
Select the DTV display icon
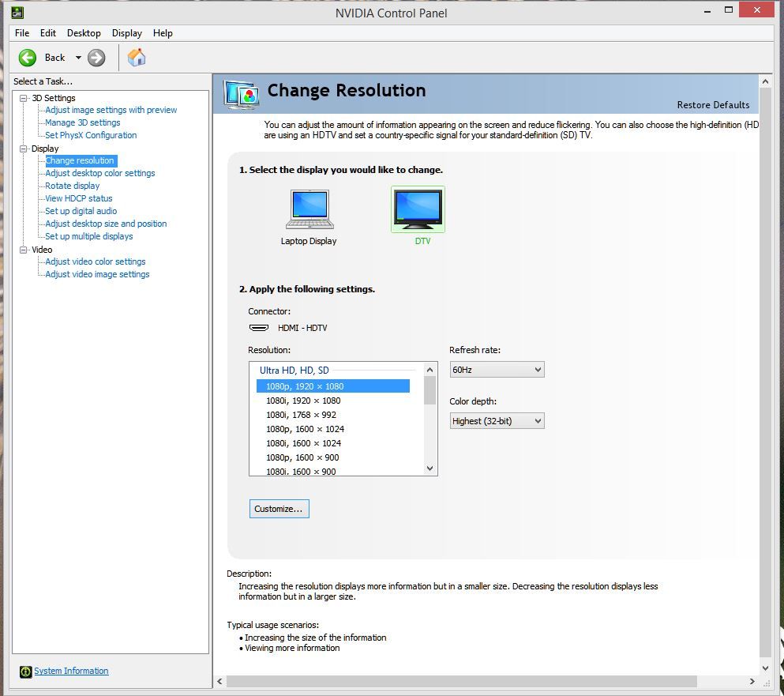[418, 209]
